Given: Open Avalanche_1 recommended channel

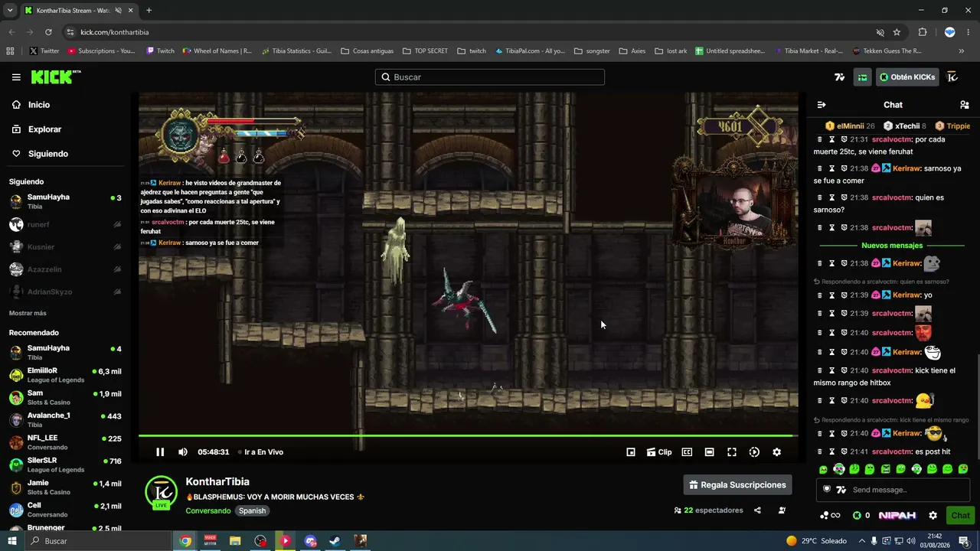Looking at the screenshot, I should tap(65, 419).
